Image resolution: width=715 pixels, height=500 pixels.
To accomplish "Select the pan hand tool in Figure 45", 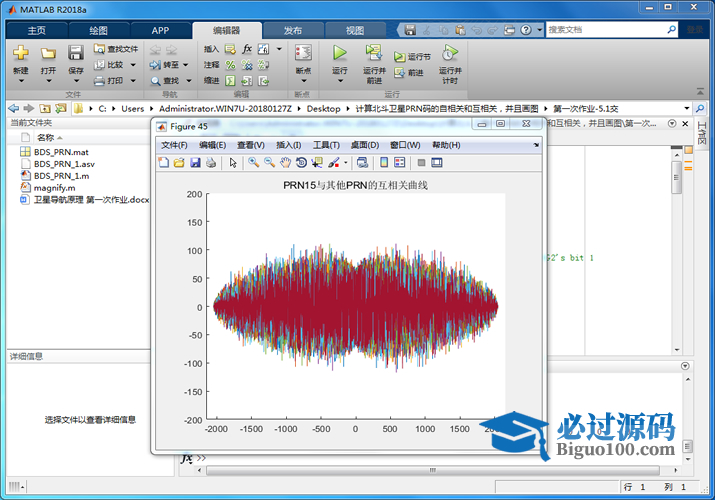I will (x=285, y=163).
